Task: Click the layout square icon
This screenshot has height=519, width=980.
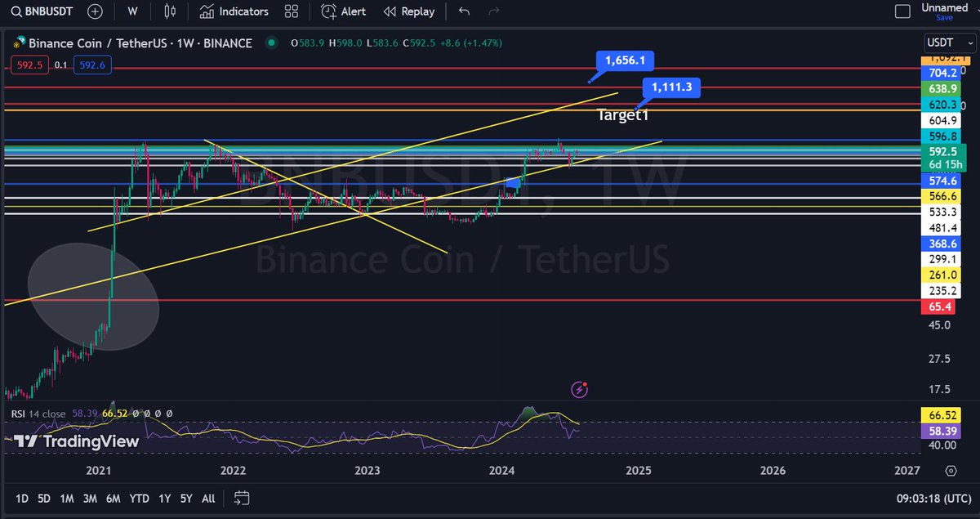Action: [x=902, y=11]
